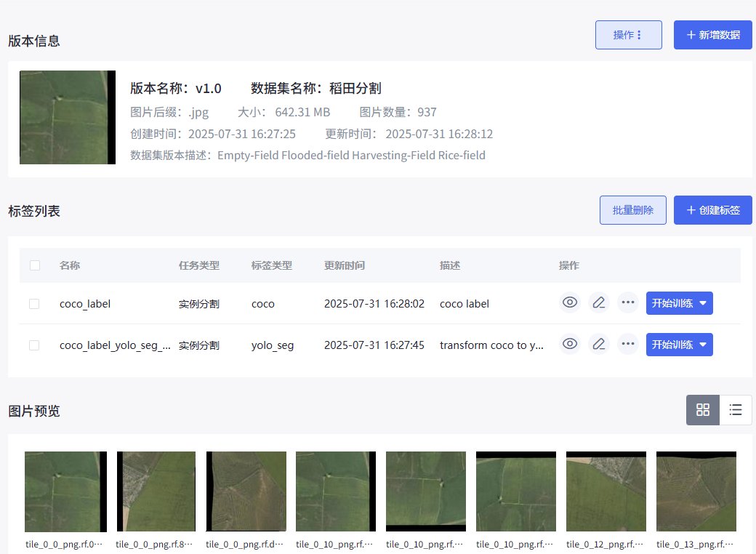Viewport: 756px width, 554px height.
Task: Toggle the select-all checkbox in the tag table
Action: point(34,265)
